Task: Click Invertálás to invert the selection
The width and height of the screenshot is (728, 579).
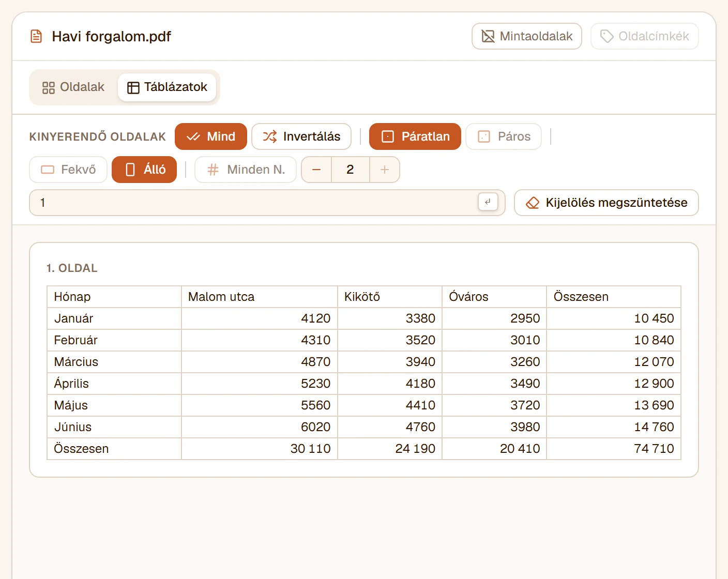Action: click(301, 136)
